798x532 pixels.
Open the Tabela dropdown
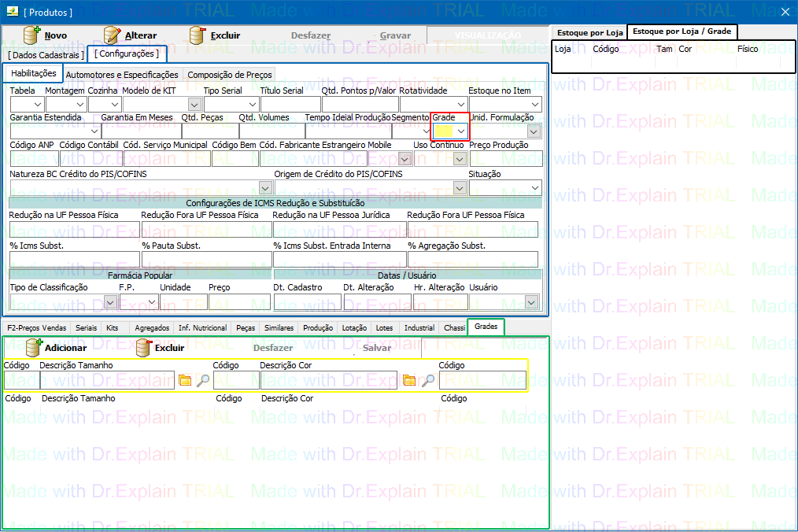pos(38,105)
